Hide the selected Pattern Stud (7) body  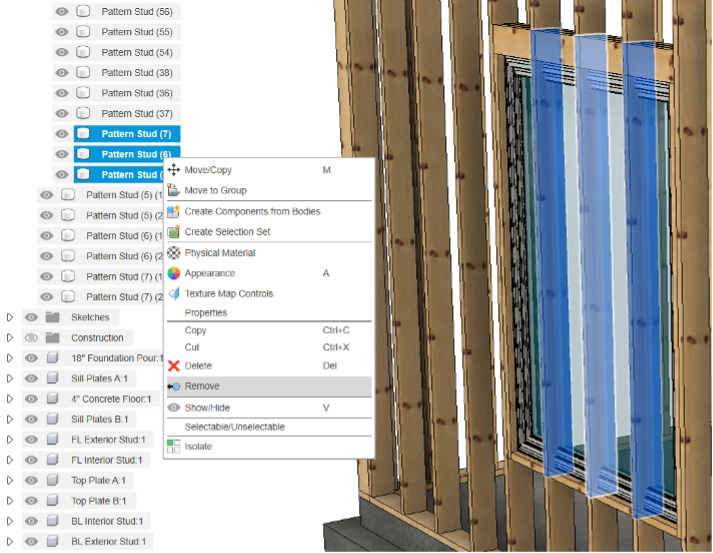62,134
